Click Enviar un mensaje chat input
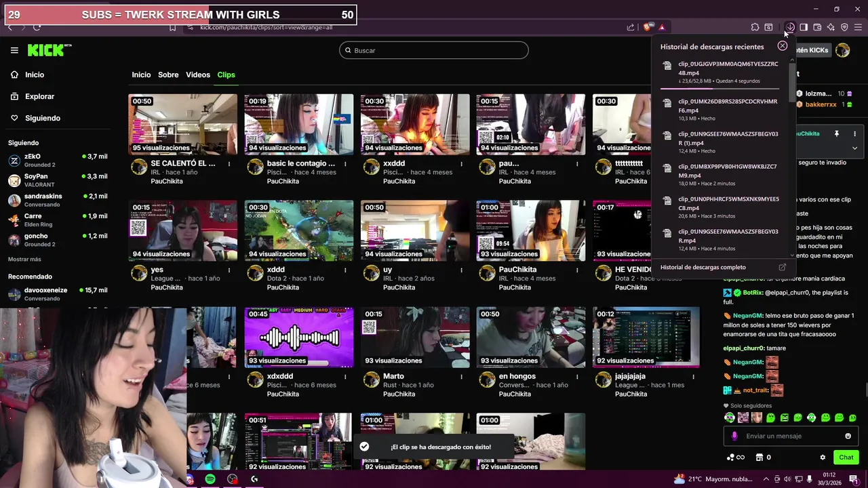Image resolution: width=868 pixels, height=488 pixels. (790, 436)
